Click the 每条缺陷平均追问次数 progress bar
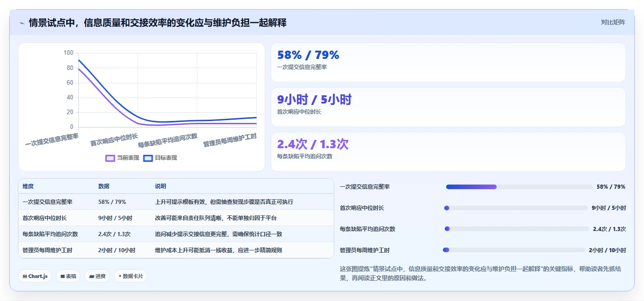Image resolution: width=644 pixels, height=301 pixels. coord(517,229)
